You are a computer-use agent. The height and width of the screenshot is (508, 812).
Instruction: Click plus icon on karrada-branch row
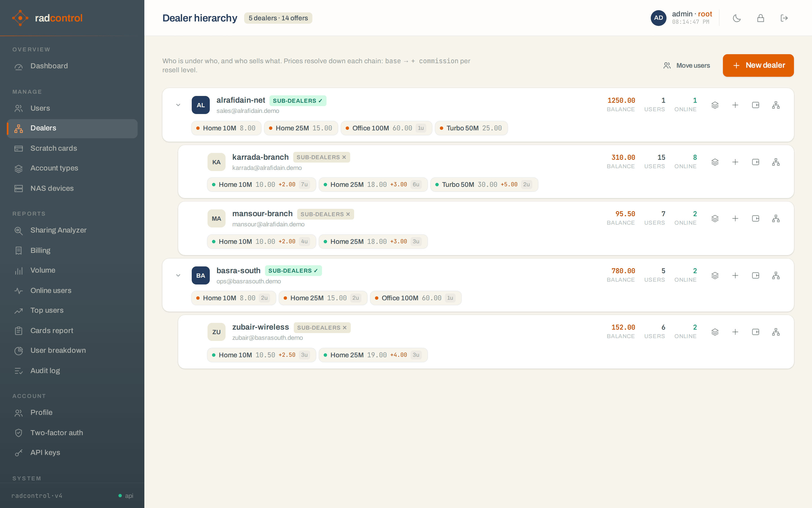[x=735, y=162]
